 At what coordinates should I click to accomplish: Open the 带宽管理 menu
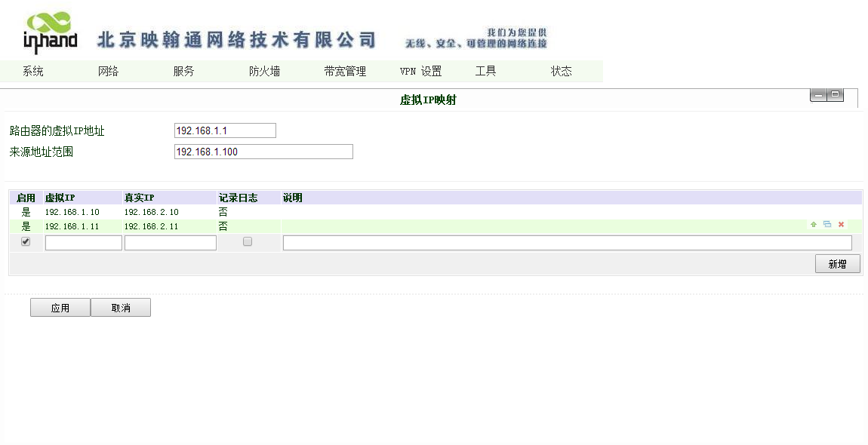345,72
